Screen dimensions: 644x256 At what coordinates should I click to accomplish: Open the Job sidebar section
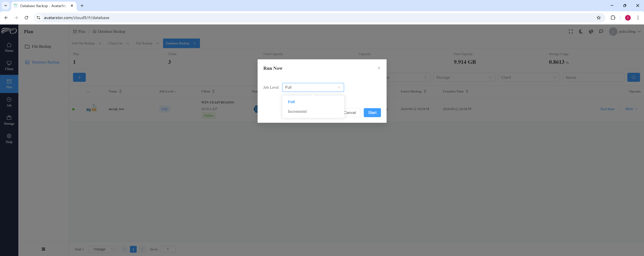(x=9, y=102)
